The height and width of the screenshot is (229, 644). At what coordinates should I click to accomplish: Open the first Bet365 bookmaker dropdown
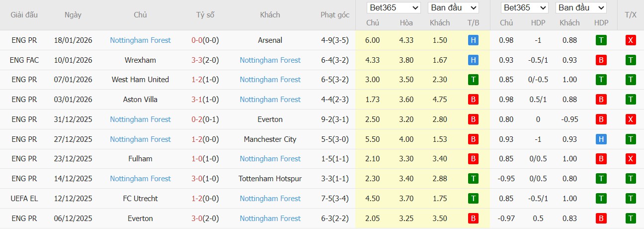coord(394,8)
